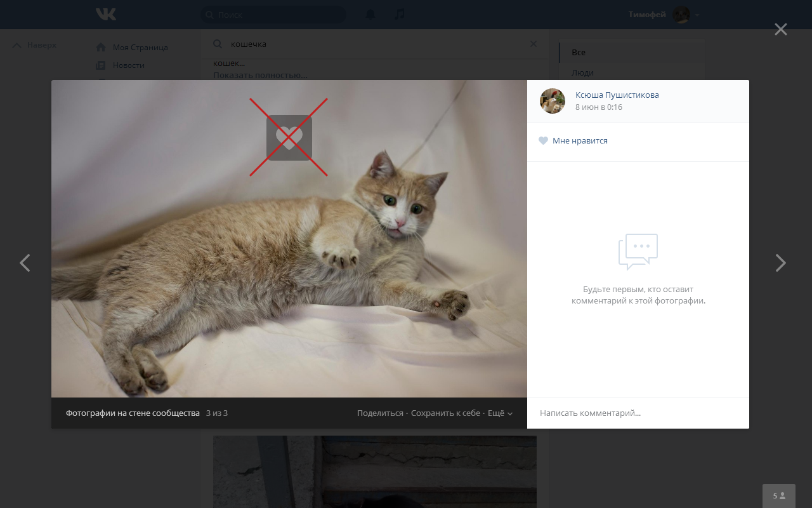The width and height of the screenshot is (812, 508).
Task: Open Тимофей profile menu dropdown
Action: tap(664, 15)
